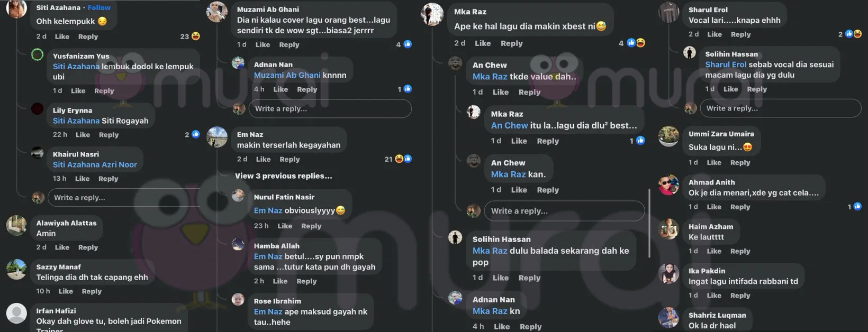
Task: Follow Siti Azahana
Action: coord(99,8)
